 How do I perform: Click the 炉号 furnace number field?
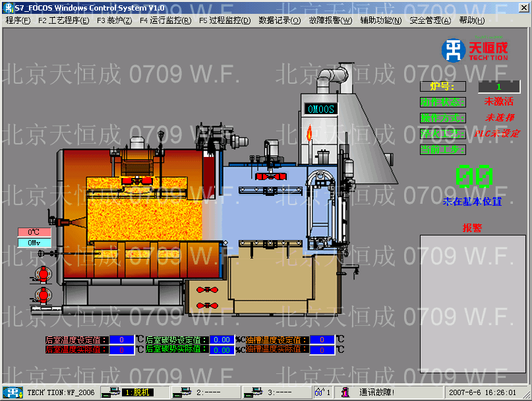coord(498,86)
